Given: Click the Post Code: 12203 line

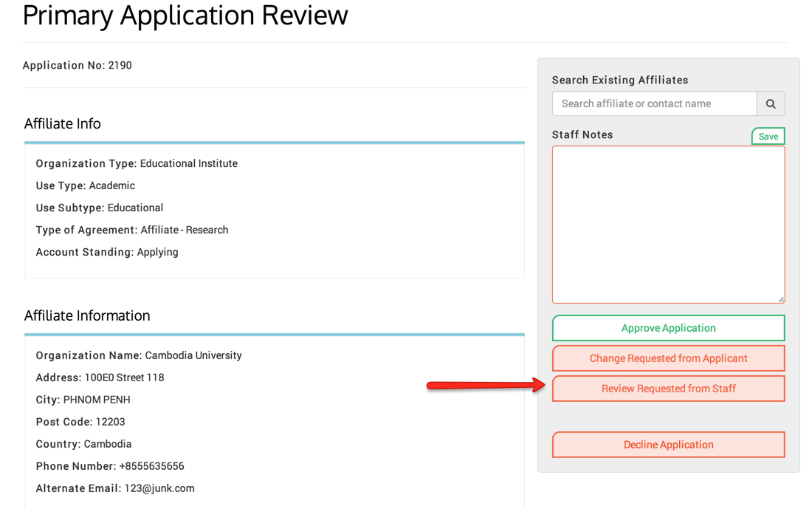Looking at the screenshot, I should [x=80, y=422].
